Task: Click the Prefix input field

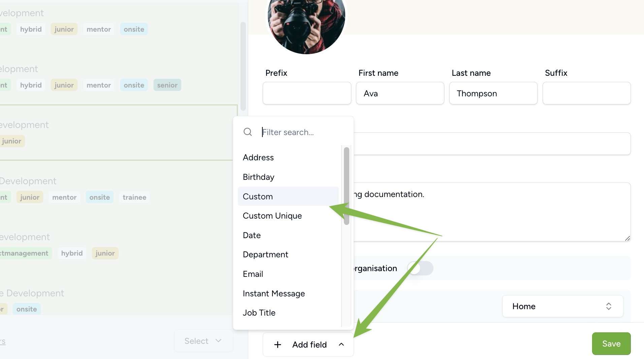Action: (x=307, y=93)
